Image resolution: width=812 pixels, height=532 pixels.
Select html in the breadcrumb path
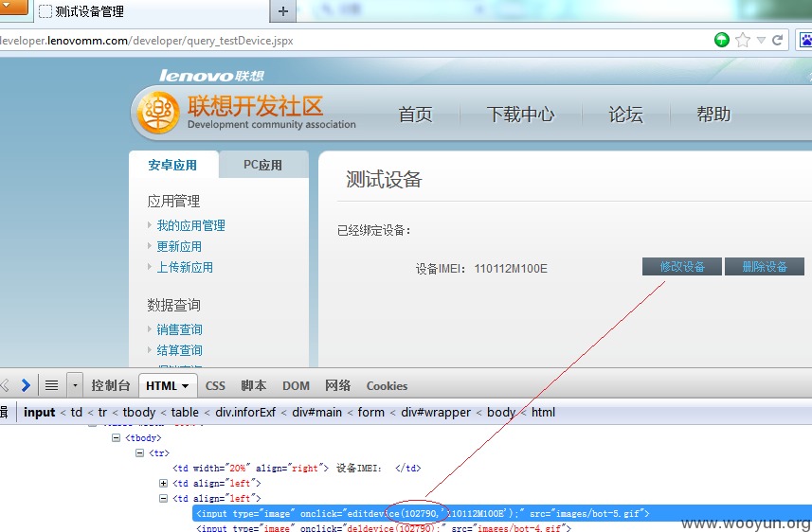(543, 413)
